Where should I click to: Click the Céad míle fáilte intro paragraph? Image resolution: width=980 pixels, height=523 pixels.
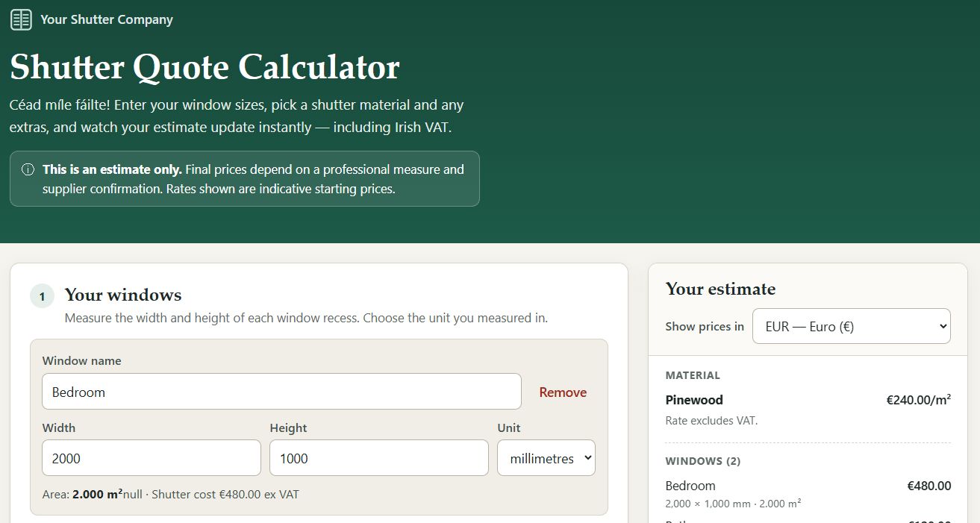point(237,116)
